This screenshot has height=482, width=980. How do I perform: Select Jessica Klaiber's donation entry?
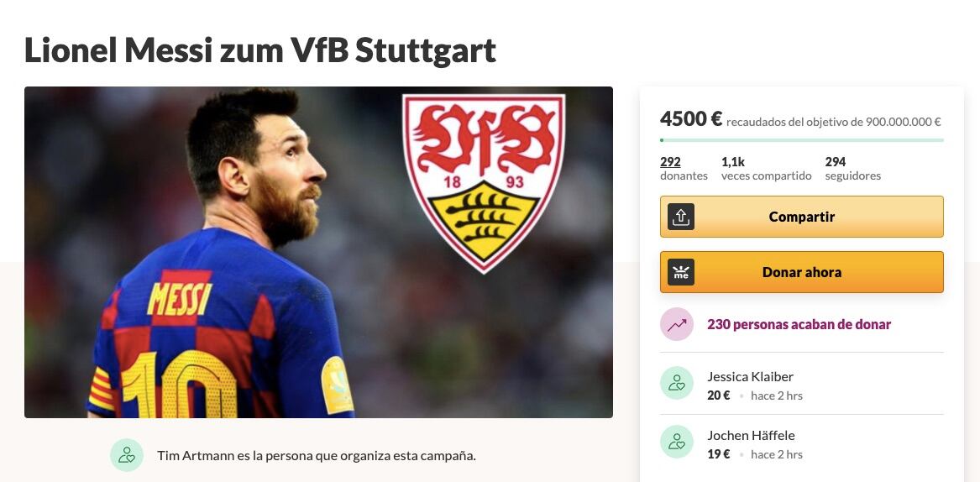pos(802,385)
